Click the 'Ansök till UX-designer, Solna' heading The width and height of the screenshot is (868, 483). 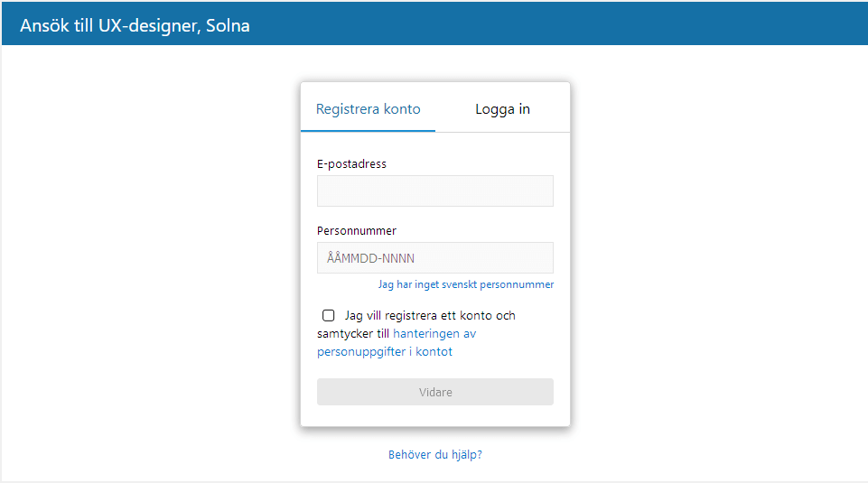135,25
